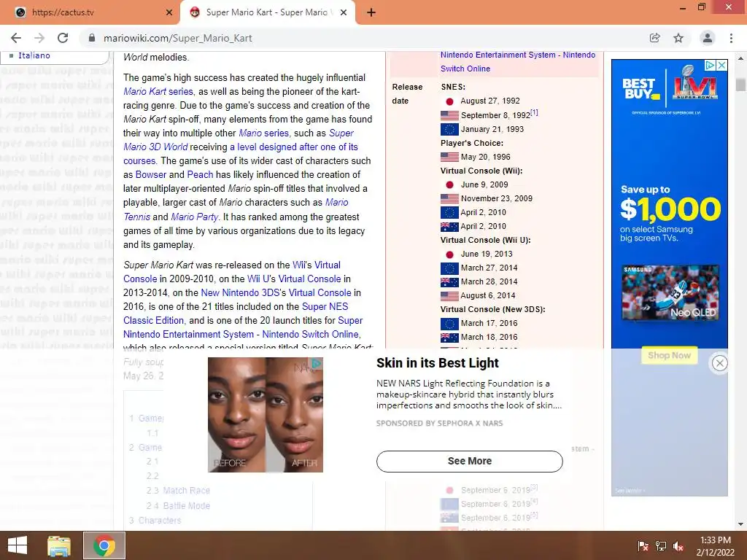Click the AdChoices icon on Best Buy ad
747x560 pixels.
click(x=711, y=65)
